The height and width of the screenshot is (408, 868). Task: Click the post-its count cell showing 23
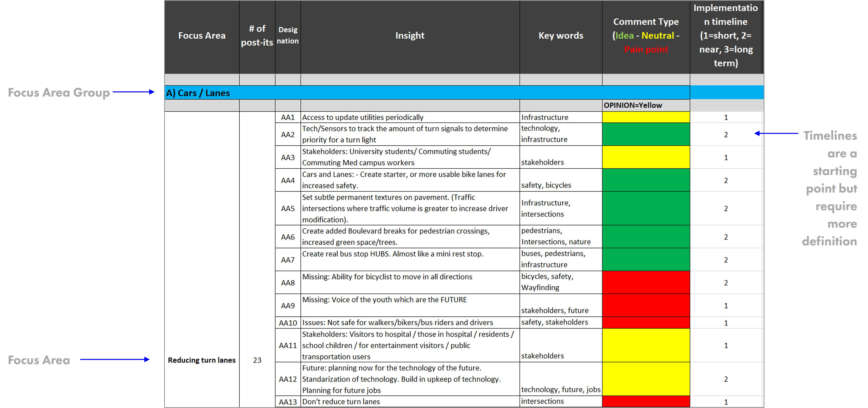257,360
